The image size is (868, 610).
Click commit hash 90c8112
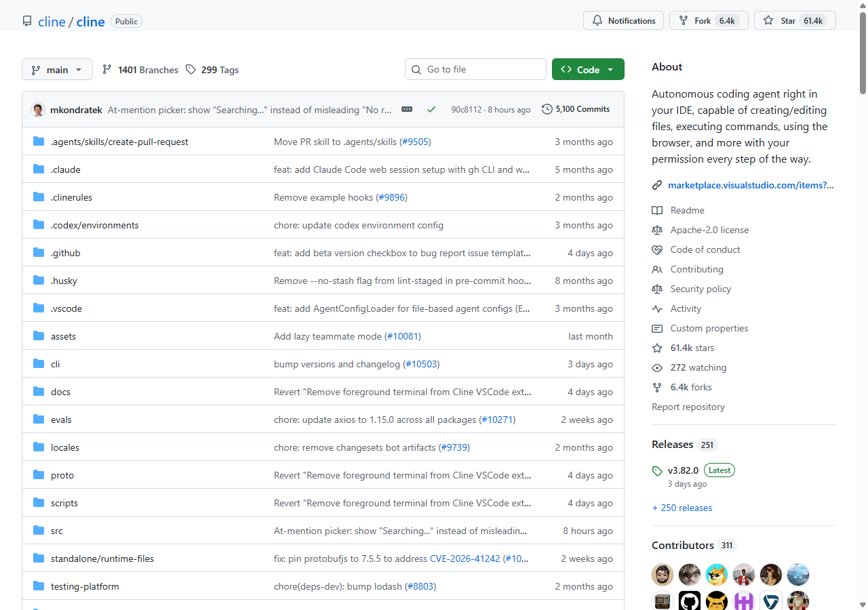click(x=467, y=110)
